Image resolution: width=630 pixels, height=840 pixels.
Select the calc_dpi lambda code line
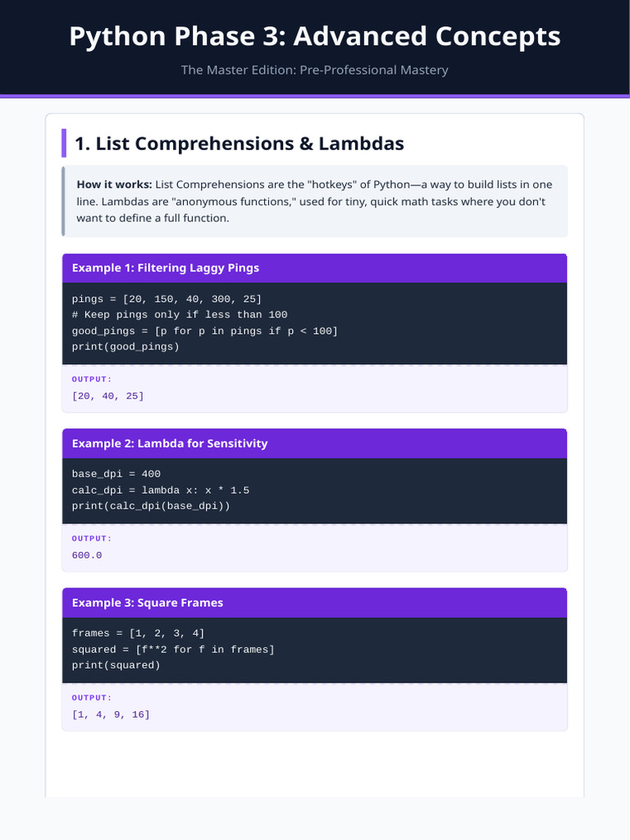tap(160, 491)
